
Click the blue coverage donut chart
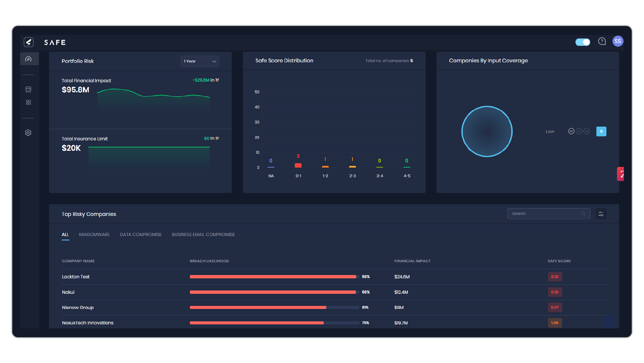click(x=487, y=131)
